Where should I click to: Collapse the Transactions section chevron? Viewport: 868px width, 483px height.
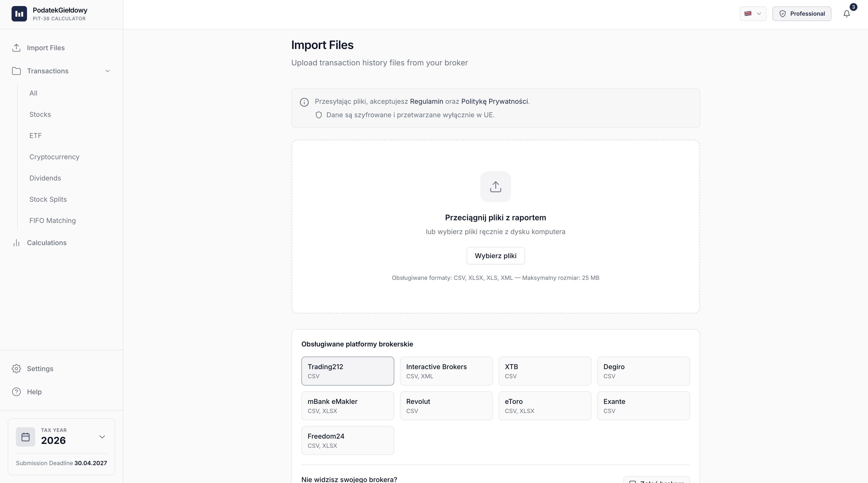click(108, 71)
